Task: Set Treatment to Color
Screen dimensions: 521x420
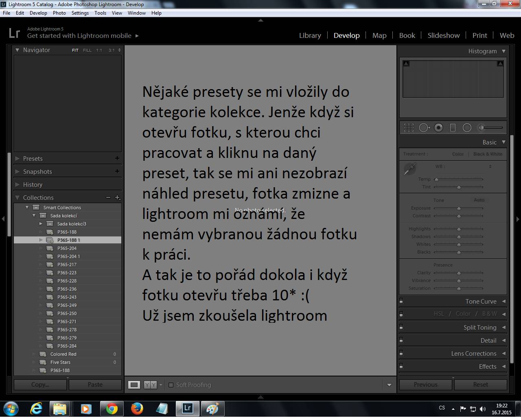Action: pos(458,154)
